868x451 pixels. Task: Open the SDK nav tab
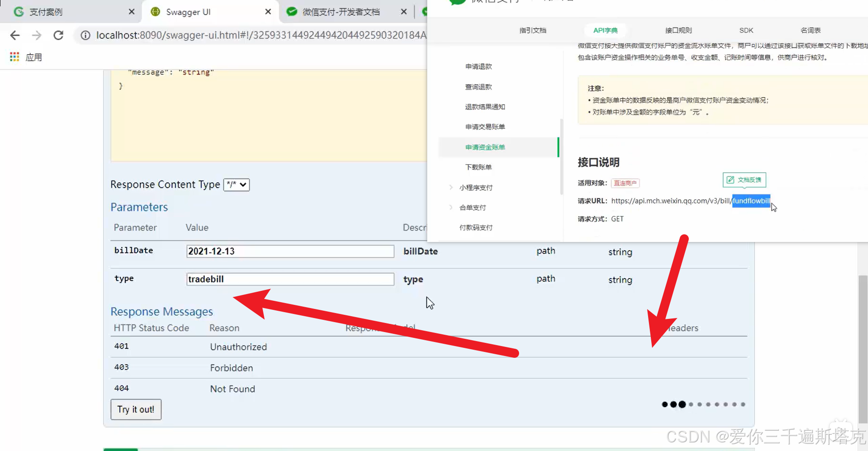[746, 30]
